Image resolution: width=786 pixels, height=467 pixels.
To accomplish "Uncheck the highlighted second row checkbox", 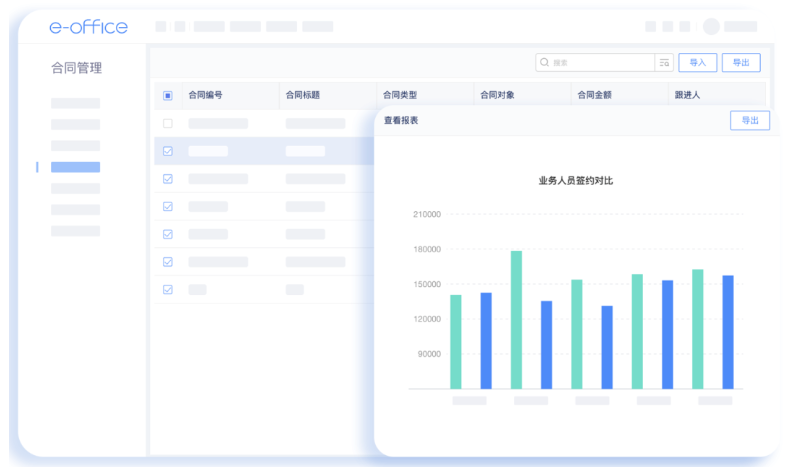I will [168, 151].
